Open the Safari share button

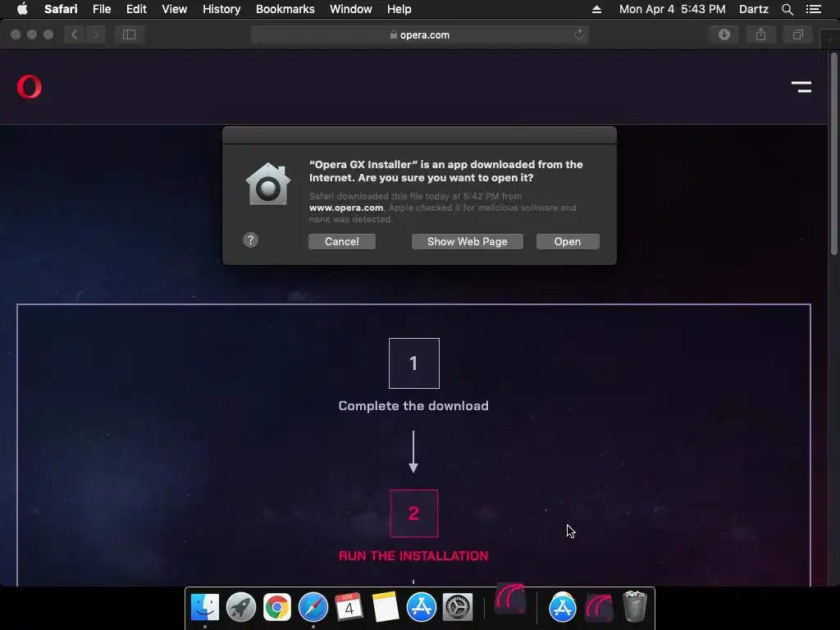[760, 34]
